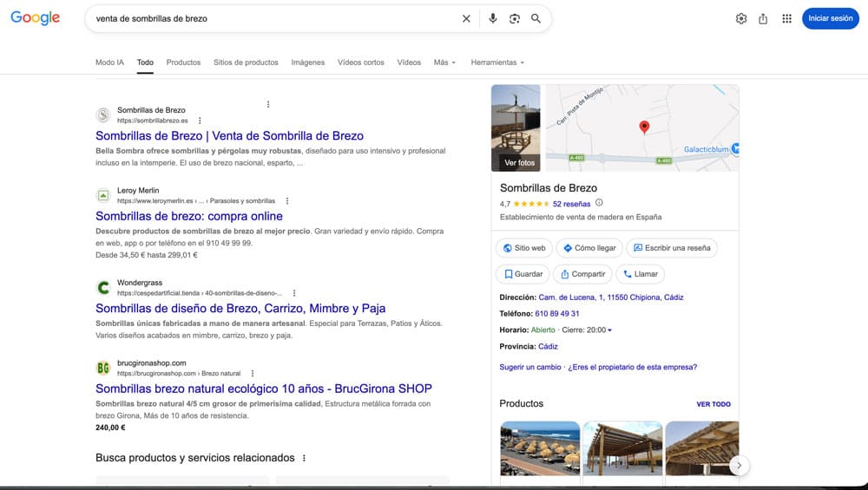The width and height of the screenshot is (868, 490).
Task: Open Sombrillas brezo natural ecológico BrucGirona link
Action: point(264,389)
